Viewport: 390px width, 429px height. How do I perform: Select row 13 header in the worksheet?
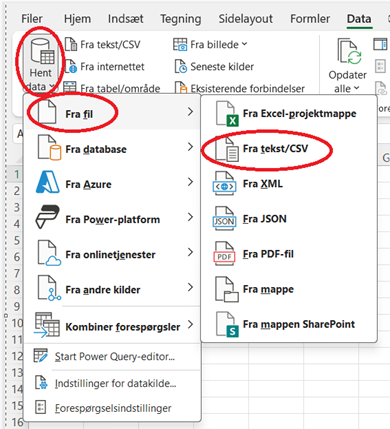17,372
